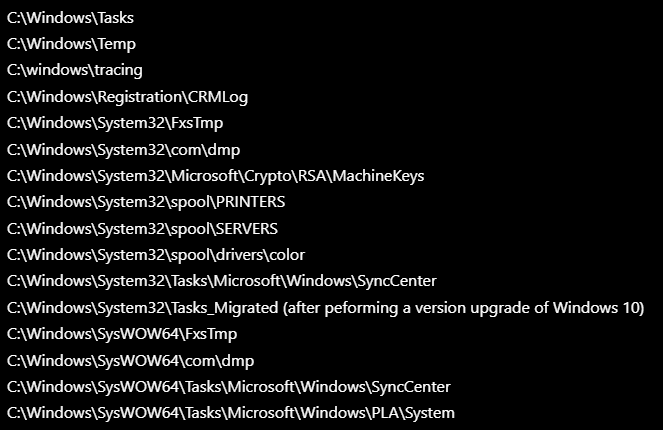Click the word CRMLog
Image resolution: width=663 pixels, height=430 pixels.
tap(218, 97)
